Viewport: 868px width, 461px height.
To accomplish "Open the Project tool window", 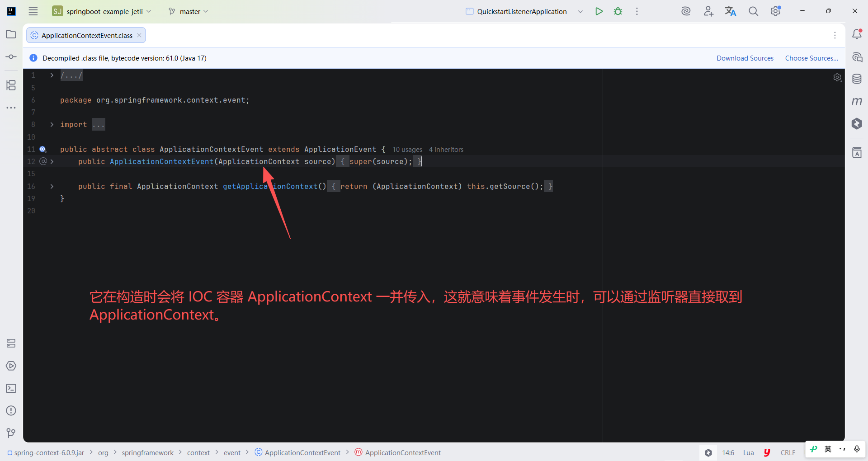I will click(11, 34).
